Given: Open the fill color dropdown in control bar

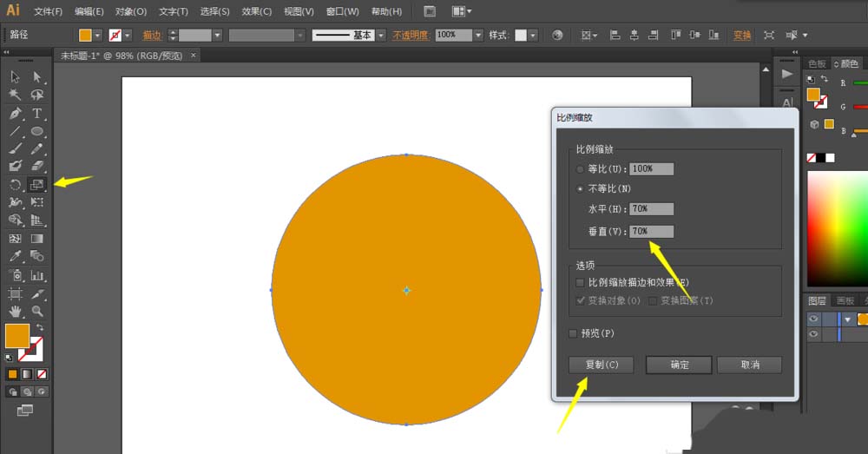Looking at the screenshot, I should [97, 36].
